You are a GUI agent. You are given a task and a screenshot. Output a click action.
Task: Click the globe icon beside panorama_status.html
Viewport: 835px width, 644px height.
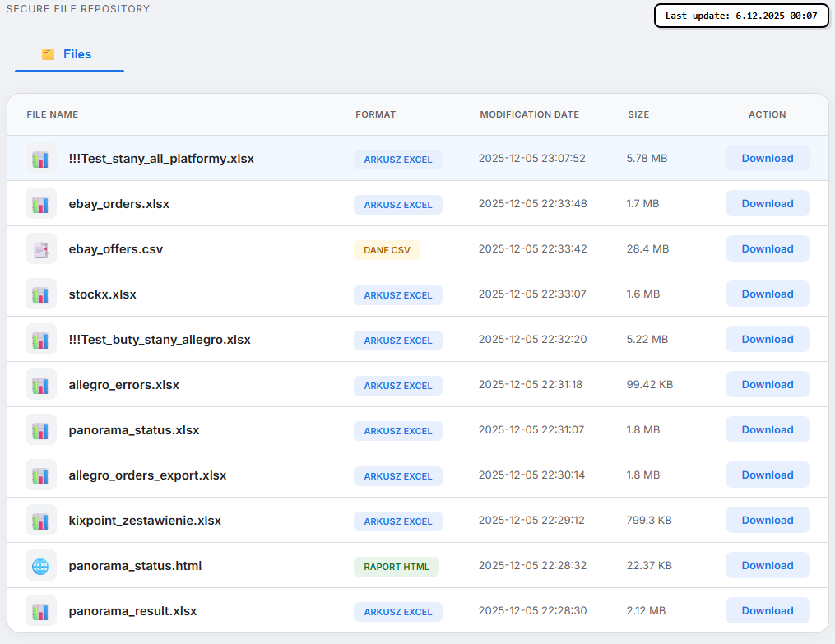point(40,565)
